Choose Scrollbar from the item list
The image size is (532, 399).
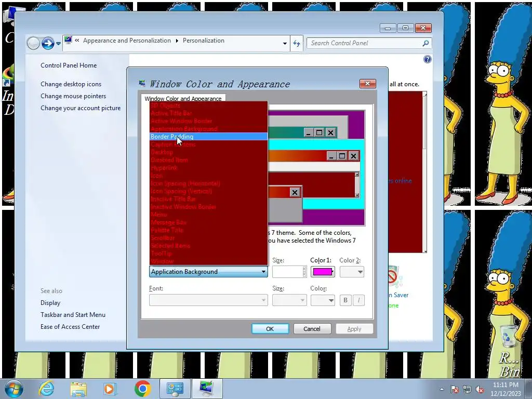tap(208, 238)
